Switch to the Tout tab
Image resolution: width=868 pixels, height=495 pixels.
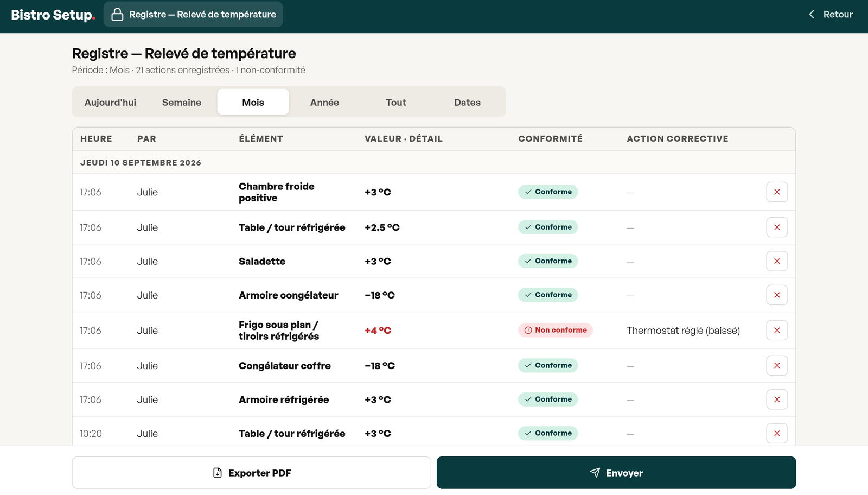tap(396, 103)
